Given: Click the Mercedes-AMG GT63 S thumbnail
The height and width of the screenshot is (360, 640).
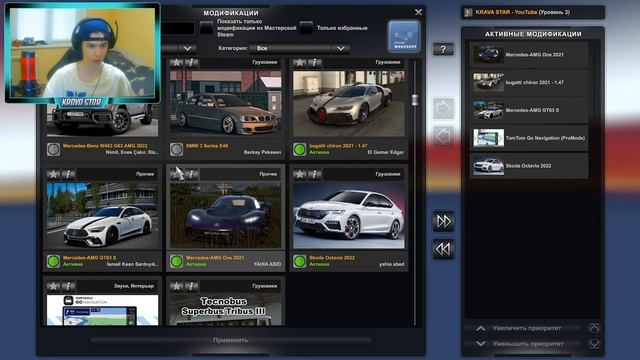Looking at the screenshot, I should coord(102,215).
